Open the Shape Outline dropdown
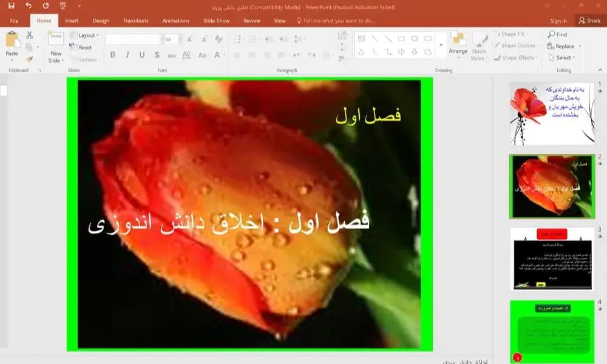607x364 pixels. point(515,45)
